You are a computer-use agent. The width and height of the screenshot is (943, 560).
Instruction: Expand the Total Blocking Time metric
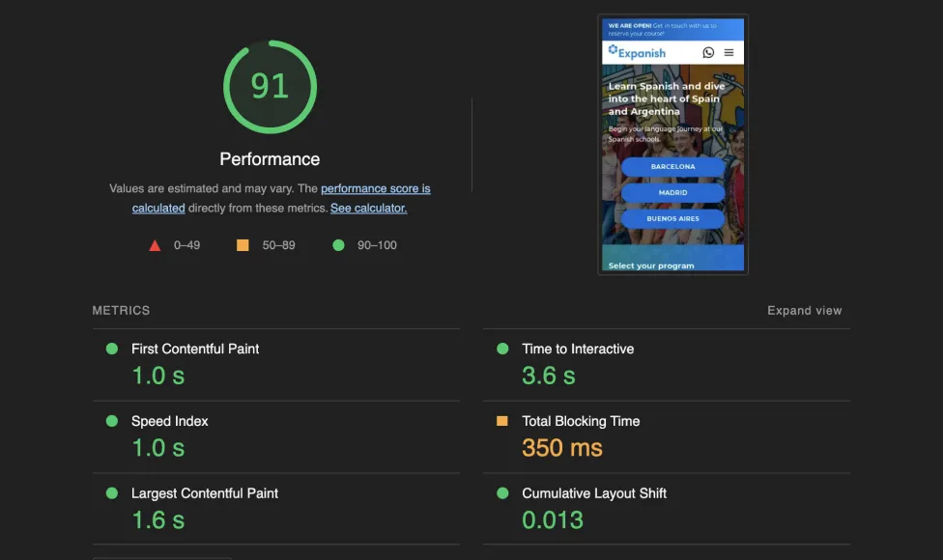(581, 421)
